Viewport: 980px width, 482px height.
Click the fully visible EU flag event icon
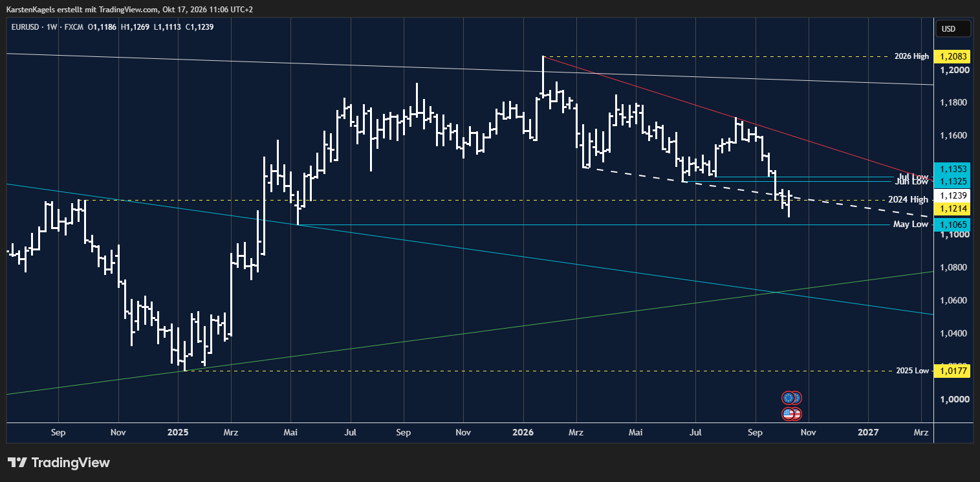click(788, 398)
